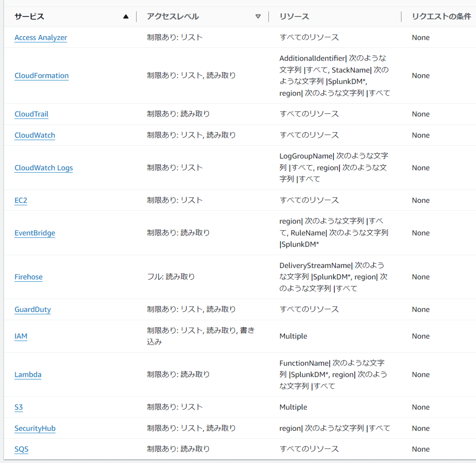Click the サービス column header
The width and height of the screenshot is (476, 463).
click(x=30, y=17)
